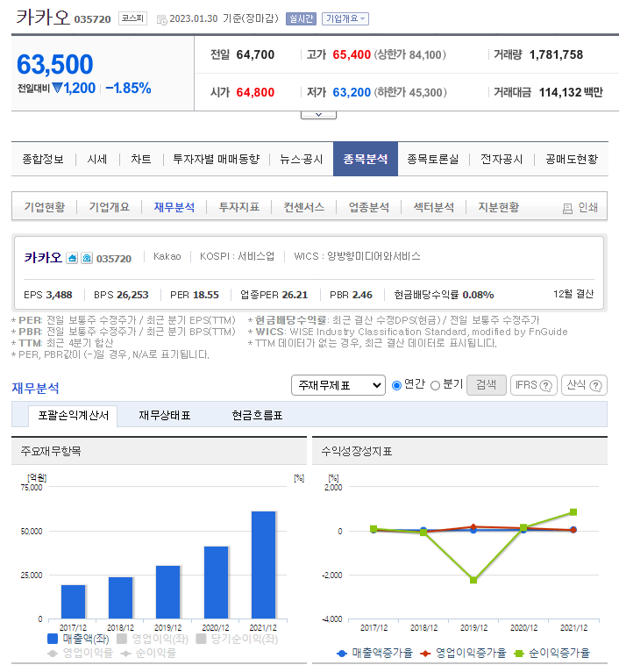
Task: Click the 거래량 value 1,781,758
Action: (x=556, y=55)
